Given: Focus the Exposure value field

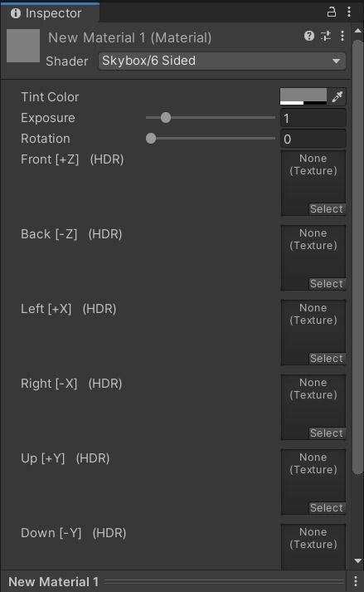Looking at the screenshot, I should click(313, 118).
